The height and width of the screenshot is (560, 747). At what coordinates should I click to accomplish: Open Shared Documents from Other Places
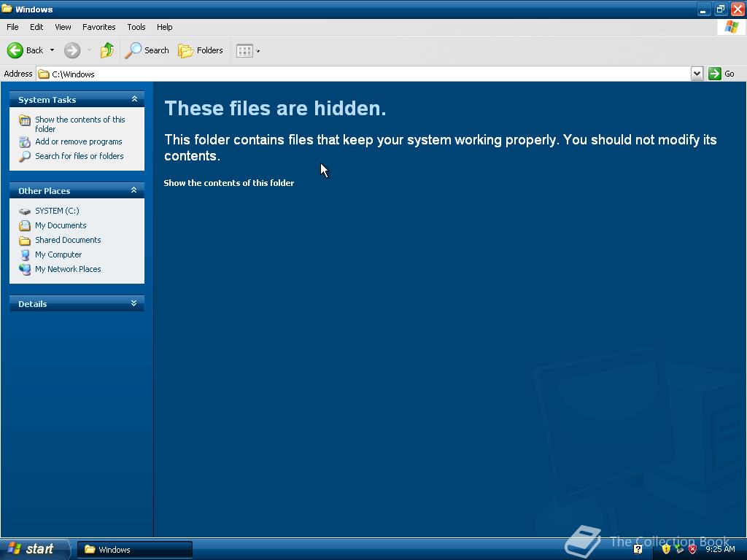68,240
